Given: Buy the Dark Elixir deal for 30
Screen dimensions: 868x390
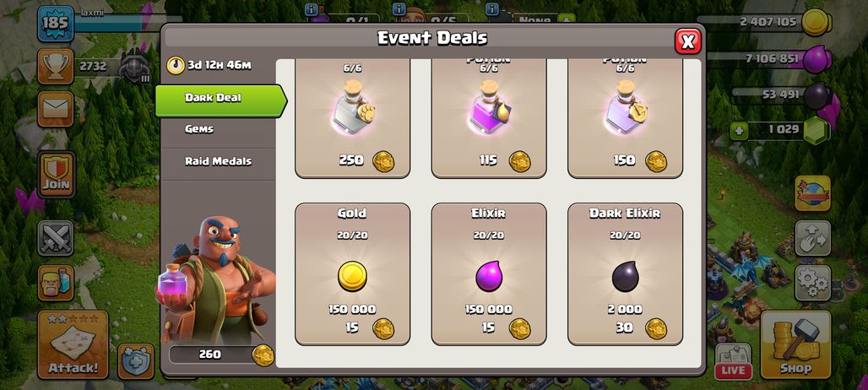Looking at the screenshot, I should coord(626,274).
